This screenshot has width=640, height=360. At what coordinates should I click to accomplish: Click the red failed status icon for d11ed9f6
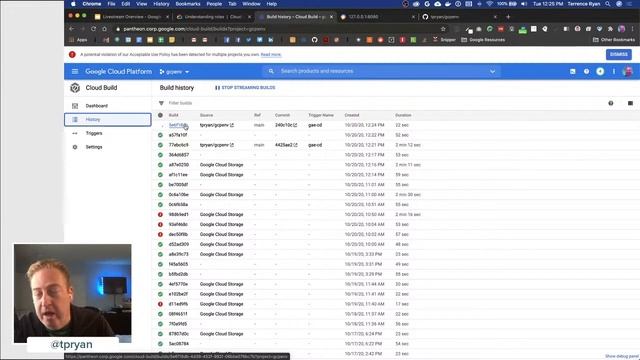160,304
